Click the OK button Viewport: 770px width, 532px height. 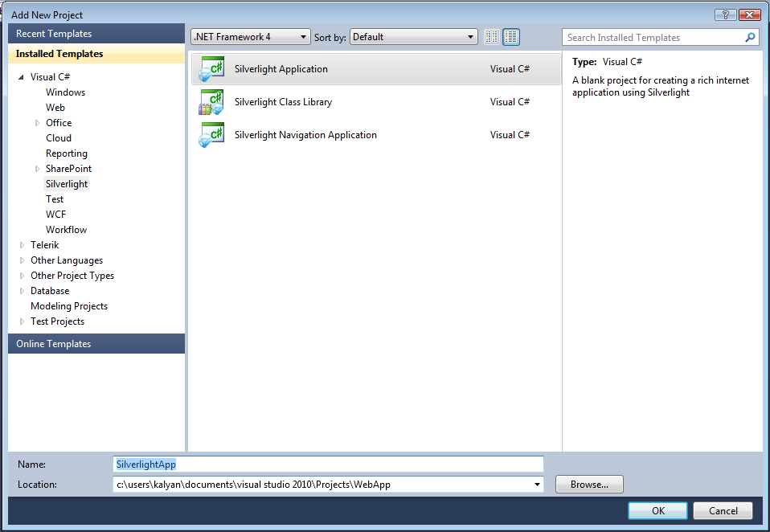click(657, 510)
